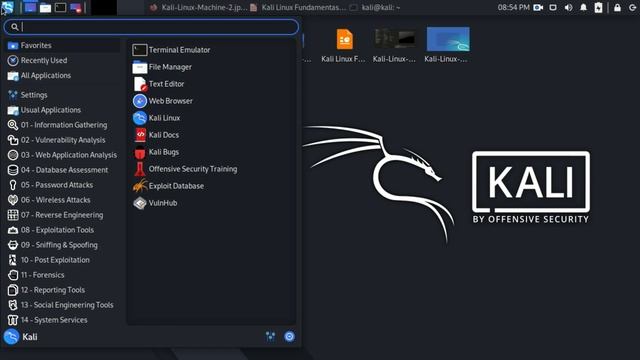Open 11 - Forensics category
This screenshot has height=360, width=640.
63,275
